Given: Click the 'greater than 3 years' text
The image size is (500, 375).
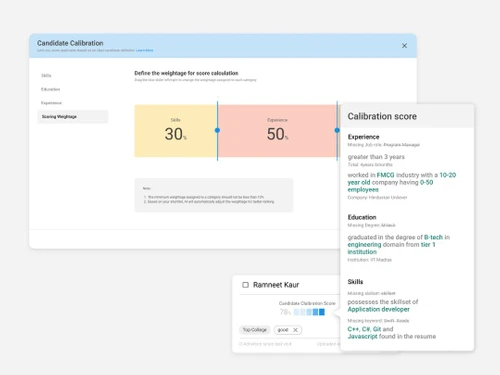Looking at the screenshot, I should pos(376,157).
